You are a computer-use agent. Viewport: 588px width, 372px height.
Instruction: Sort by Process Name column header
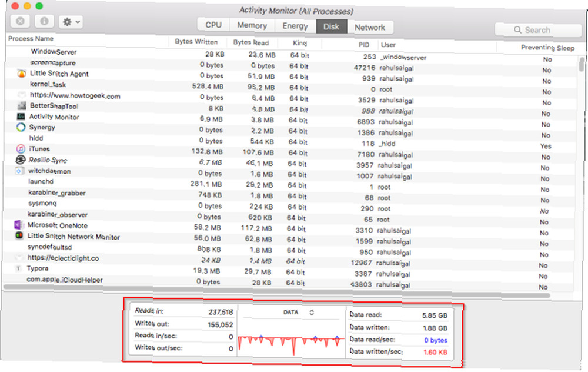pos(31,39)
